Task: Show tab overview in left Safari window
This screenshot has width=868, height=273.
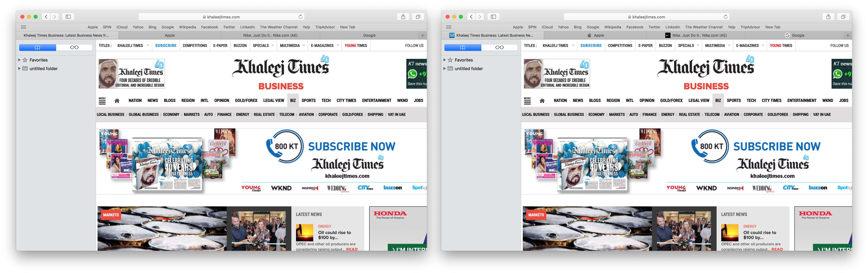Action: point(418,17)
